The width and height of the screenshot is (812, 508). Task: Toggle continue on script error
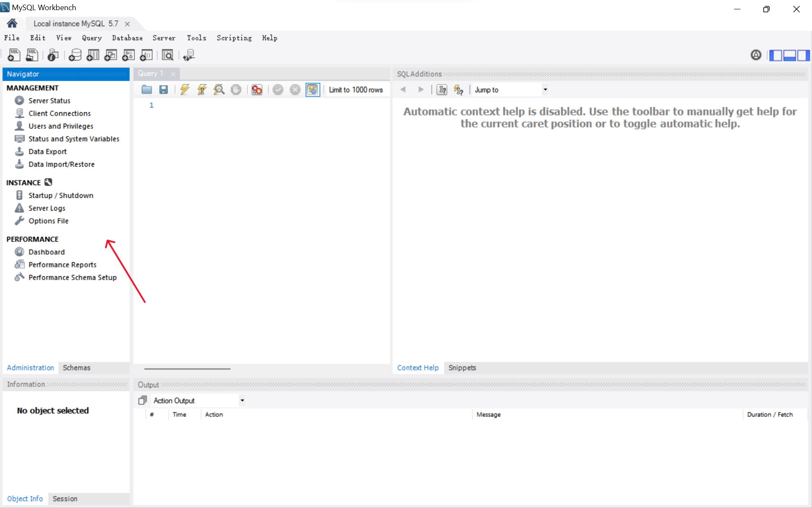(x=257, y=89)
